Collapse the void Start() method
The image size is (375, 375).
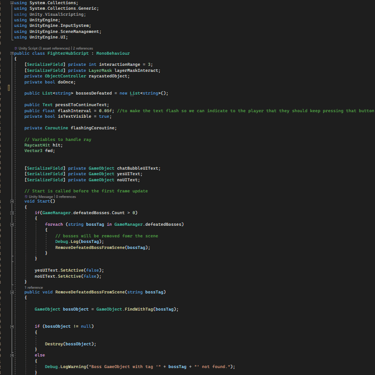pyautogui.click(x=12, y=201)
